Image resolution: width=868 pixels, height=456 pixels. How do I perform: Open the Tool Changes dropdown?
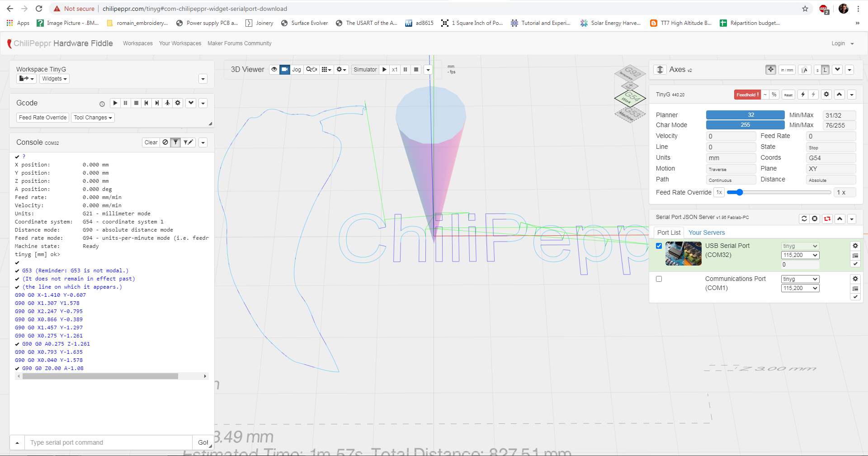click(93, 118)
